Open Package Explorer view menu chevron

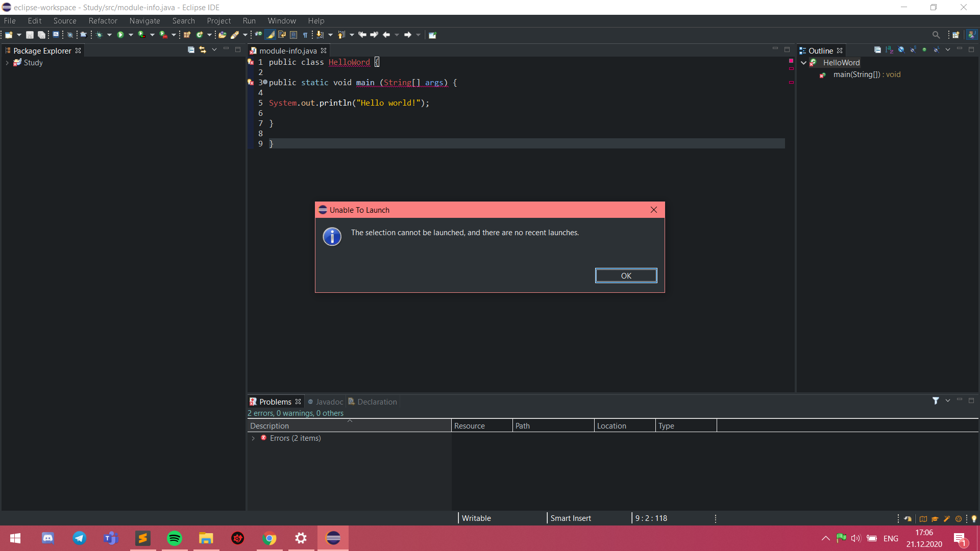coord(214,50)
